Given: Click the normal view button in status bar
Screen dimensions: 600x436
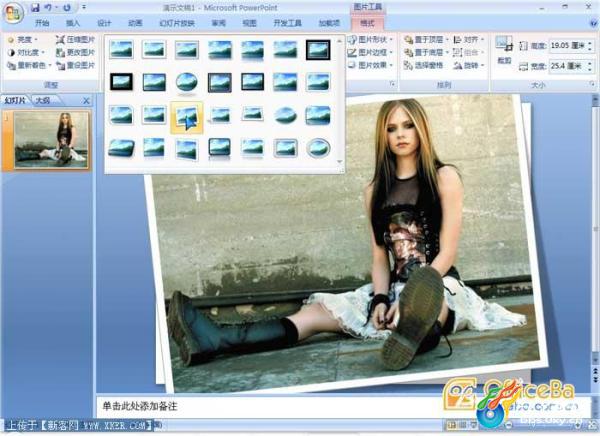Looking at the screenshot, I should (x=452, y=425).
